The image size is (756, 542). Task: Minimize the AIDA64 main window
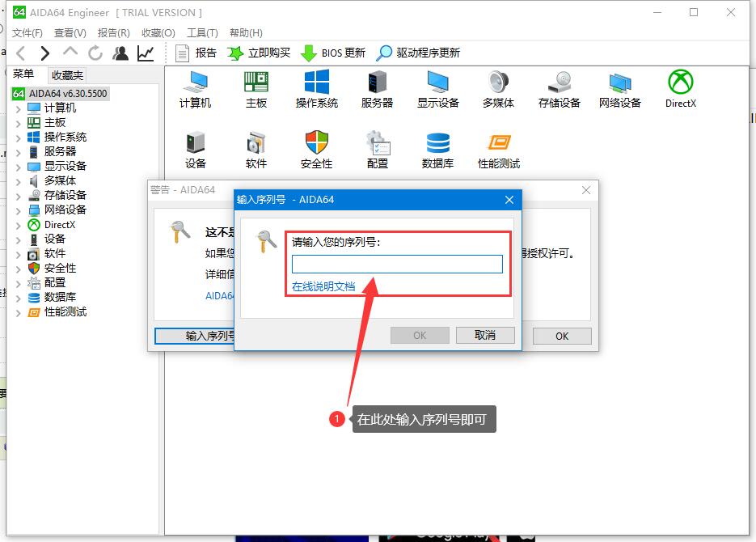tap(657, 12)
